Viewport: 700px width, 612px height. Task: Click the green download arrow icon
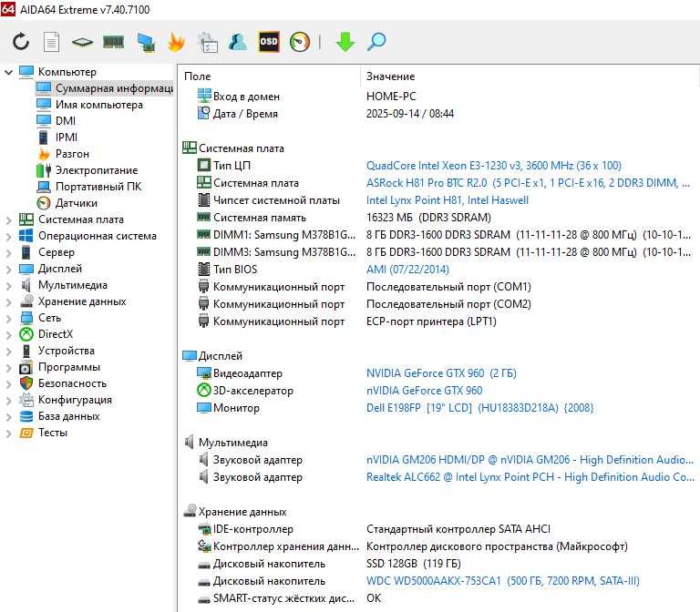(345, 42)
